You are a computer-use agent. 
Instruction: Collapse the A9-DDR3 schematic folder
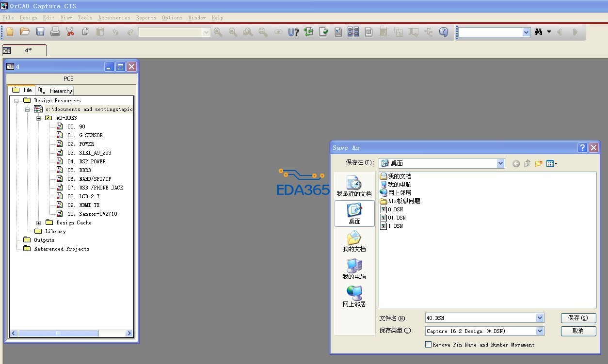[x=39, y=118]
